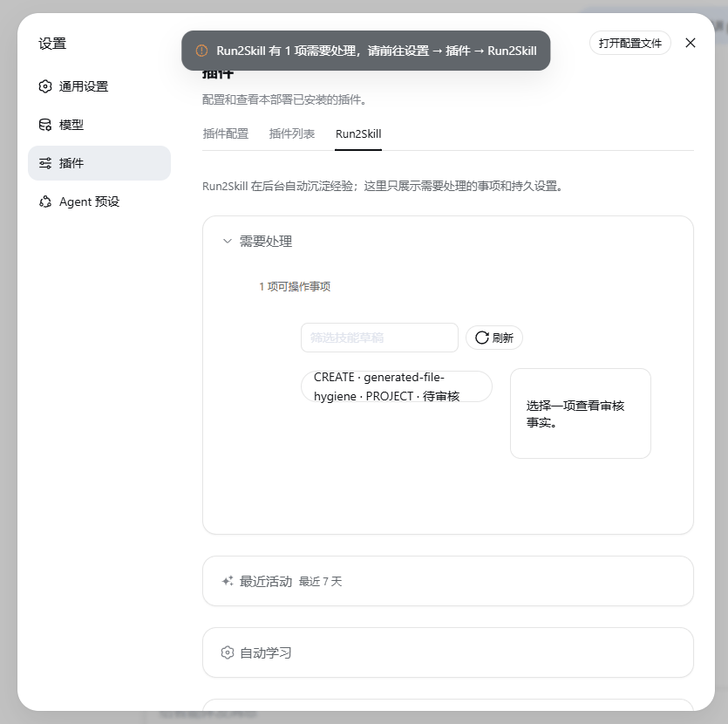
Task: Select 插件 in sidebar
Action: pos(99,163)
